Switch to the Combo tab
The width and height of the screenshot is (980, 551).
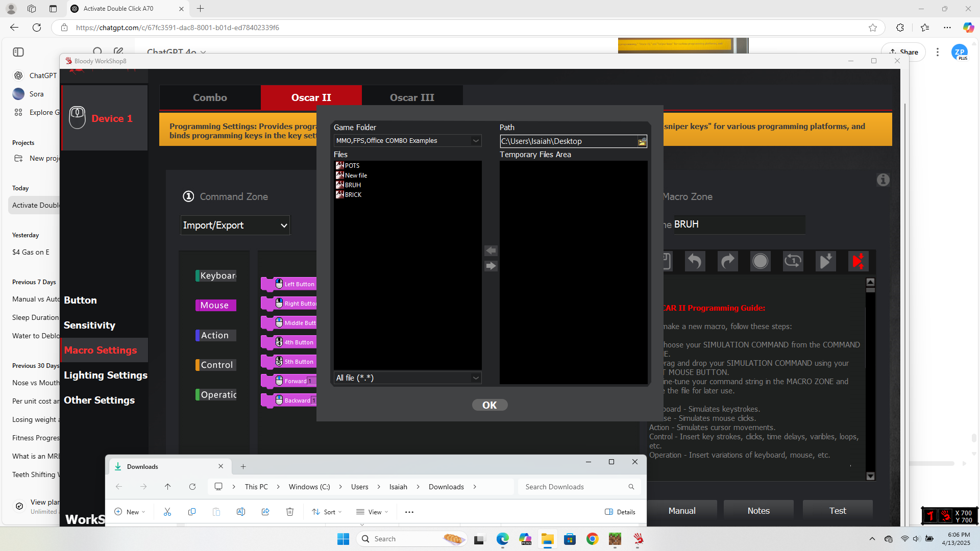click(x=210, y=97)
